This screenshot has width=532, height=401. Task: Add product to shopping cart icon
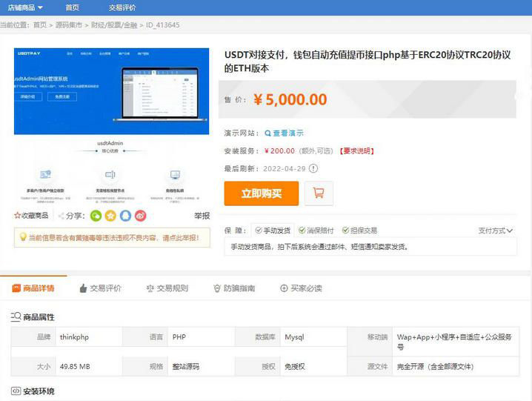click(319, 193)
